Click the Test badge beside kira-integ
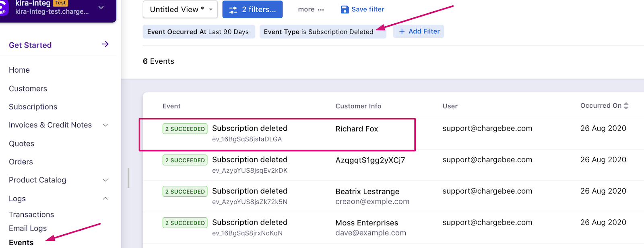The image size is (644, 248). pos(60,3)
